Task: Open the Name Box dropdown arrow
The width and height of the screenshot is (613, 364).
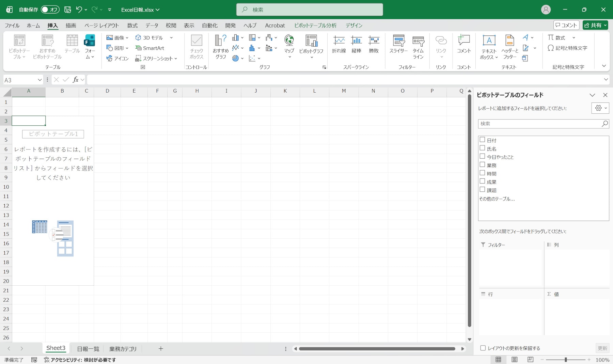Action: coord(40,80)
